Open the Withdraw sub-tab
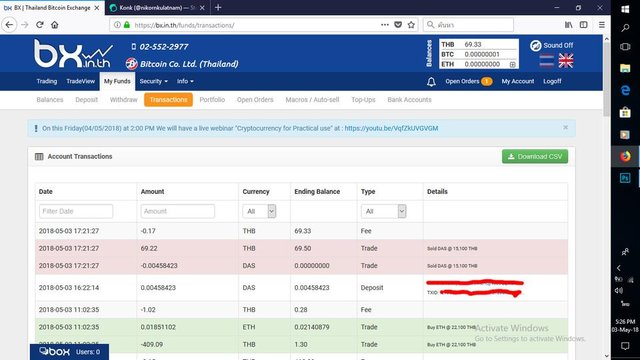The width and height of the screenshot is (640, 360). 124,100
